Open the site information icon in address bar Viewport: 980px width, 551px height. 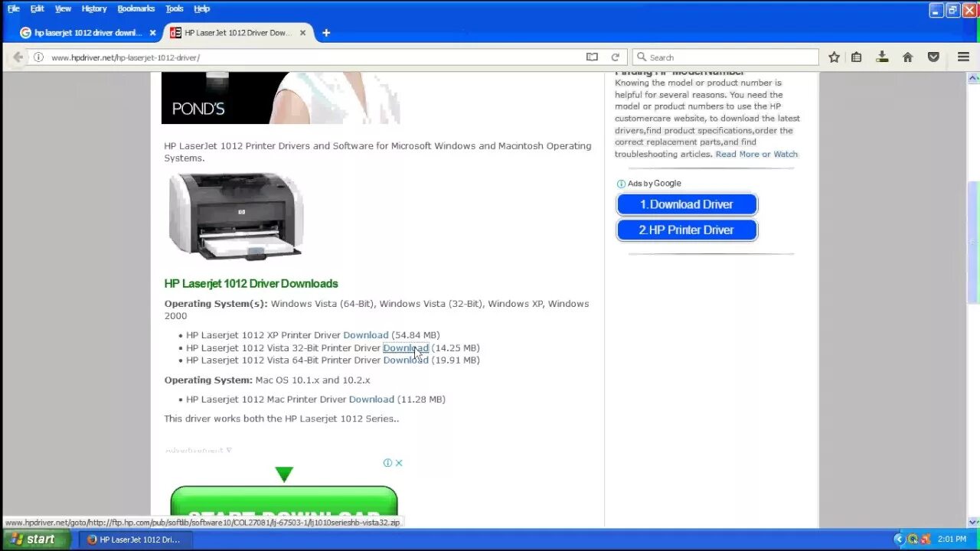point(38,57)
